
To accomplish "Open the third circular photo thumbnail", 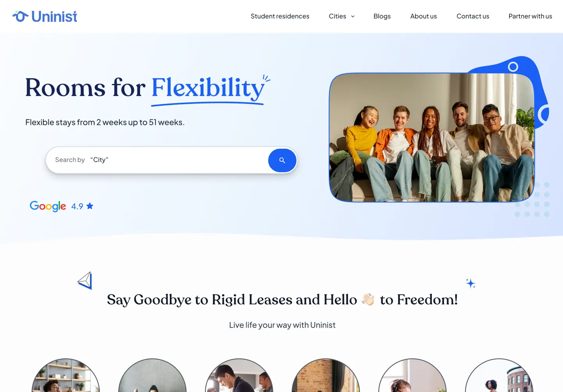I will [x=239, y=375].
